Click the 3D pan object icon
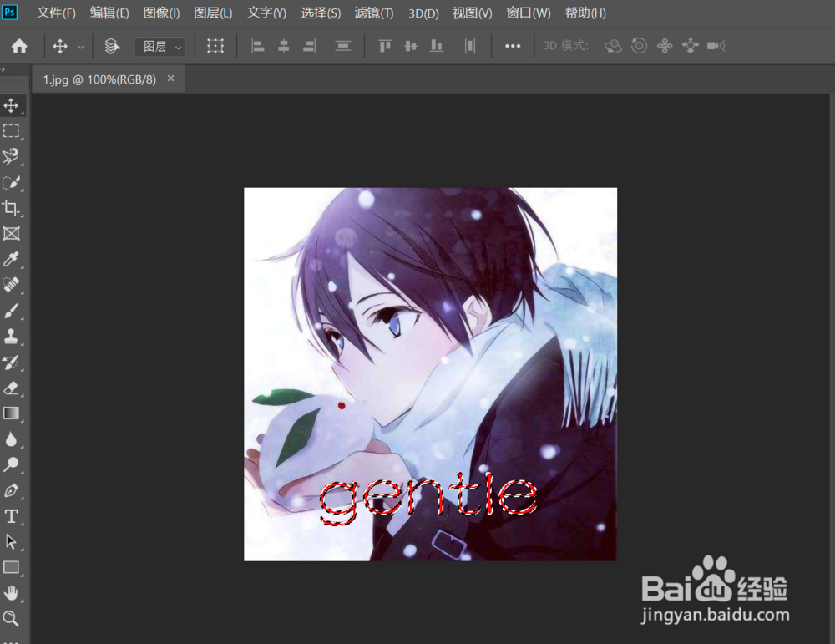This screenshot has height=644, width=835. (665, 46)
